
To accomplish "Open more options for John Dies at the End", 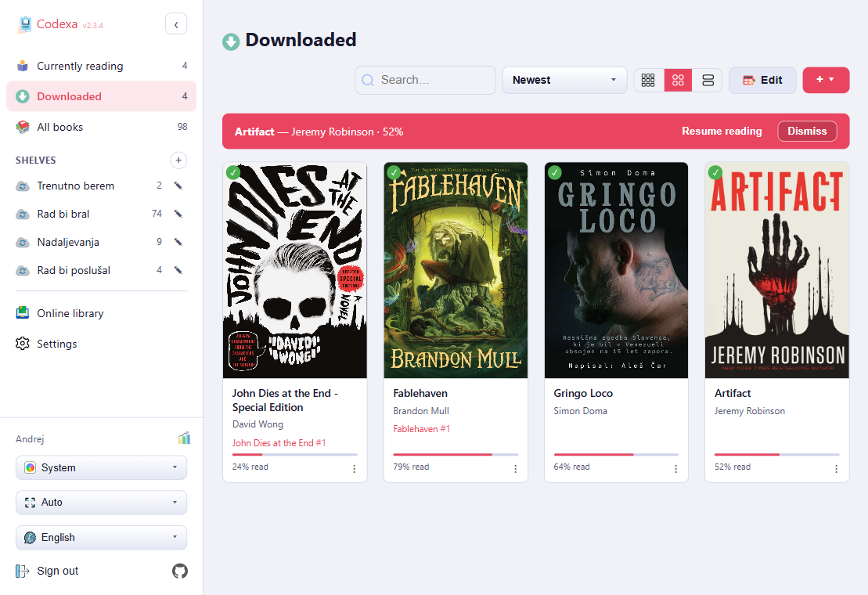I will tap(355, 469).
